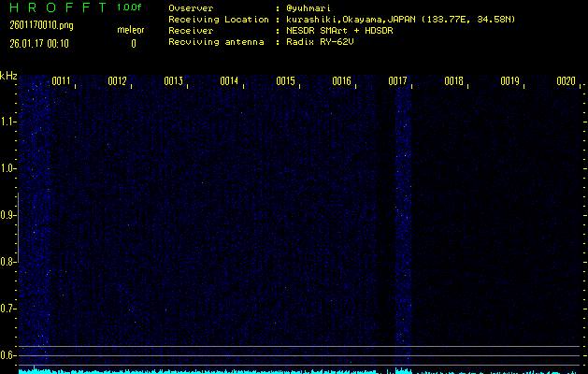
Task: Click the 0019 time marker
Action: click(509, 81)
